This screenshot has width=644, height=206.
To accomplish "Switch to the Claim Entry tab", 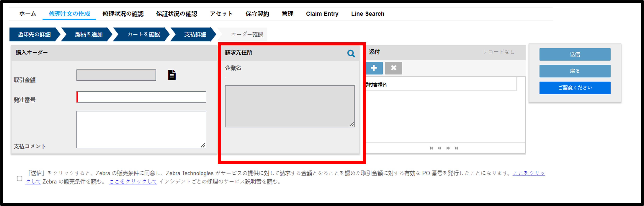I will pyautogui.click(x=322, y=14).
